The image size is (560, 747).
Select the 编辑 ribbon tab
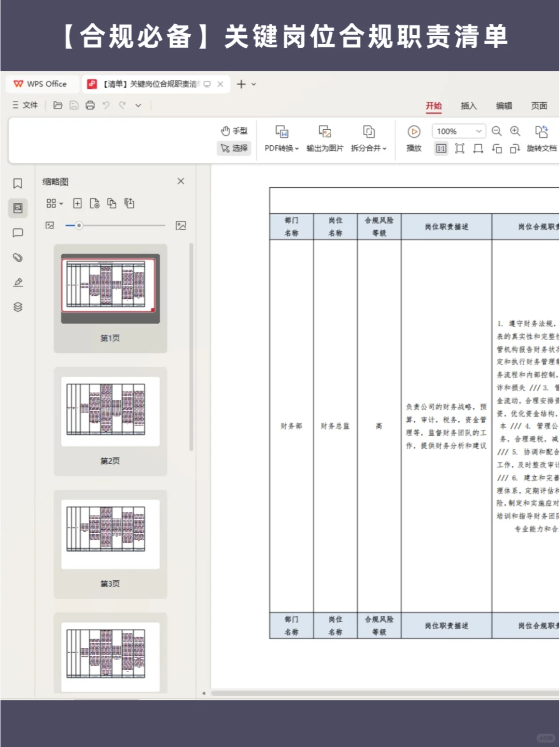(x=504, y=106)
